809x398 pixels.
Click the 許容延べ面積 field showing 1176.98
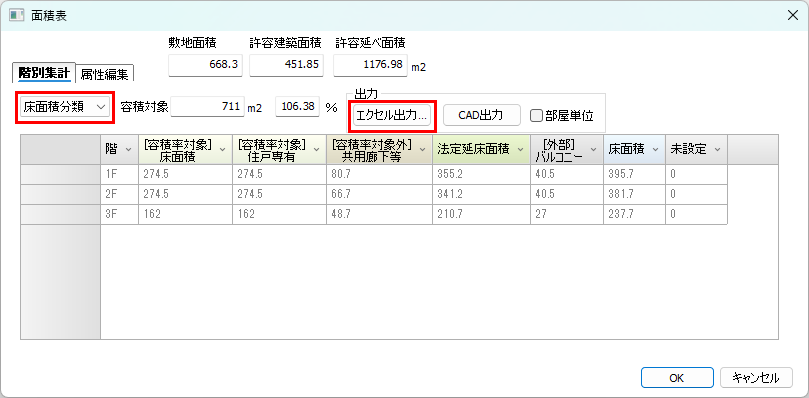click(x=370, y=66)
